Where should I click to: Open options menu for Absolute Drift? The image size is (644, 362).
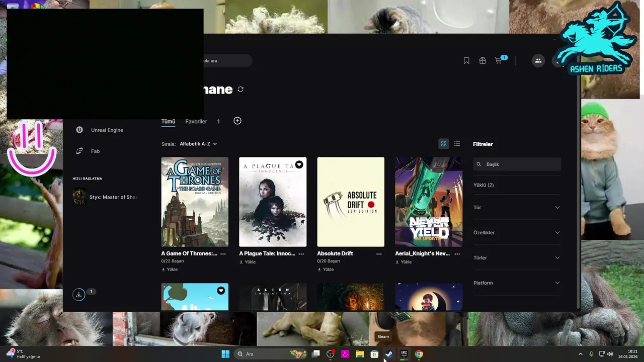point(379,254)
